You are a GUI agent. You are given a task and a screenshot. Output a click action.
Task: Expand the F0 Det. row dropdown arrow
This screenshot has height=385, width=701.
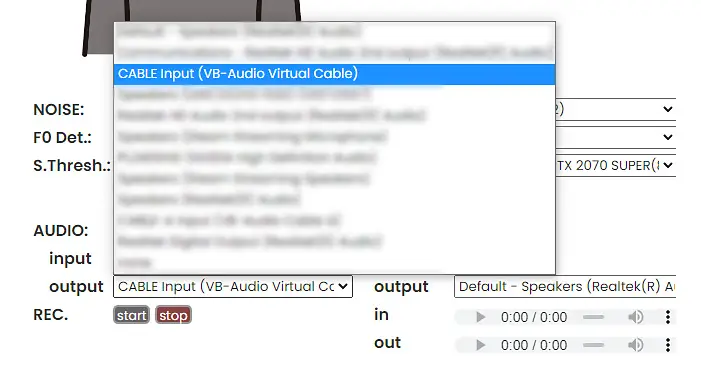click(x=667, y=137)
